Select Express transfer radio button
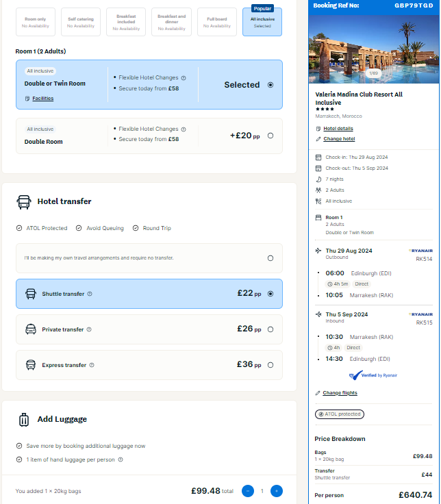441x504 pixels. pyautogui.click(x=270, y=365)
